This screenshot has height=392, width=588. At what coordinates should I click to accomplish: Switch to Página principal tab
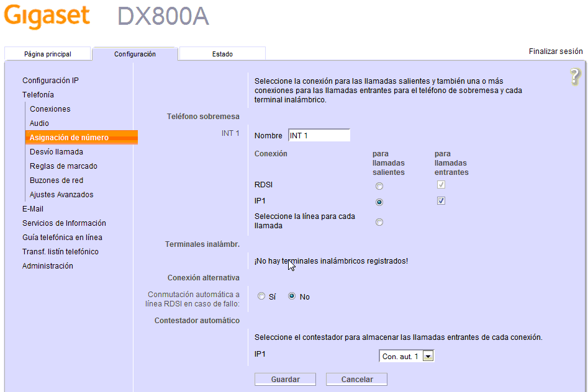point(48,54)
